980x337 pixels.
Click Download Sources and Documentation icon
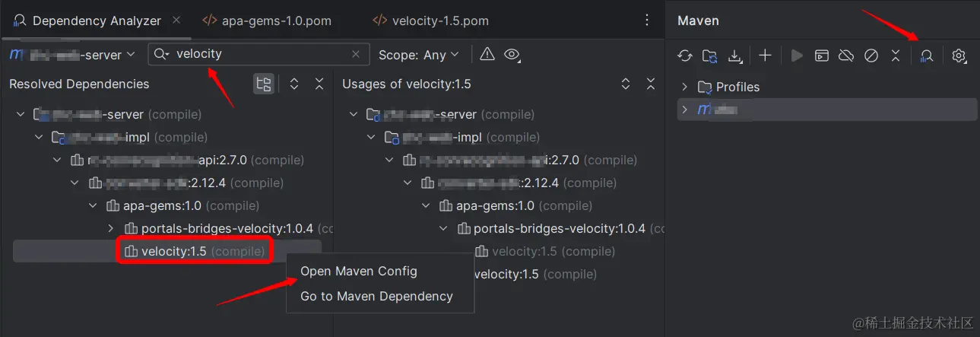tap(734, 56)
